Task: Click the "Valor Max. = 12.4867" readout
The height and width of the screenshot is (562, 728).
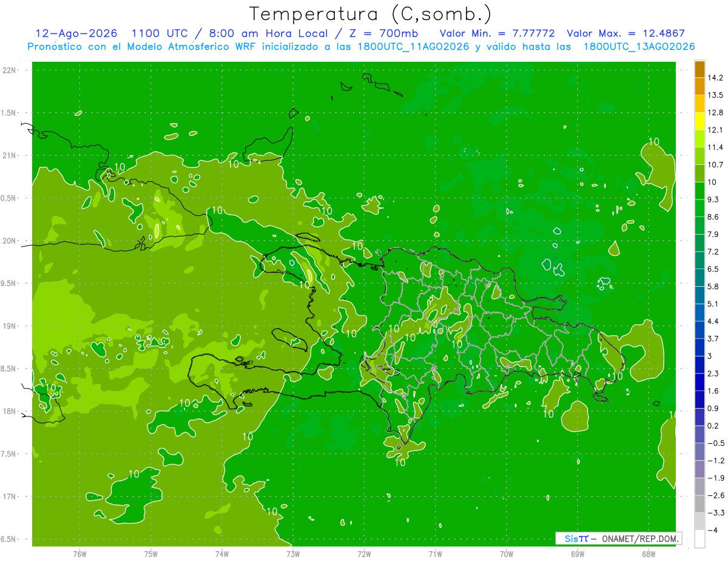Action: (x=625, y=34)
